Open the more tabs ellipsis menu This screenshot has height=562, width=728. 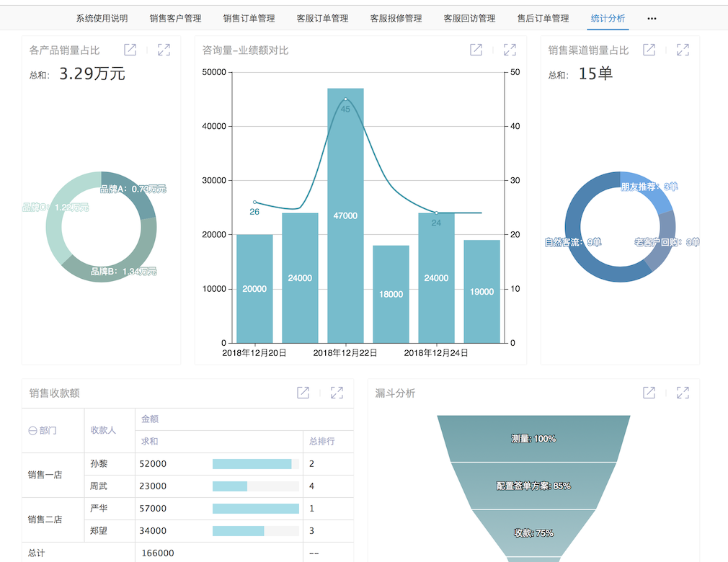click(652, 19)
